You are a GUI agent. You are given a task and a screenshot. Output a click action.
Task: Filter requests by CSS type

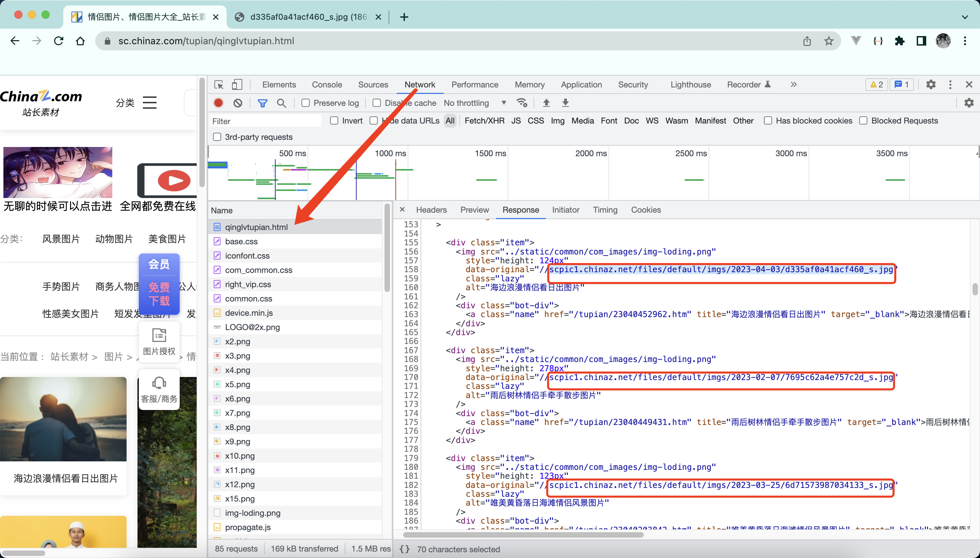pos(535,121)
